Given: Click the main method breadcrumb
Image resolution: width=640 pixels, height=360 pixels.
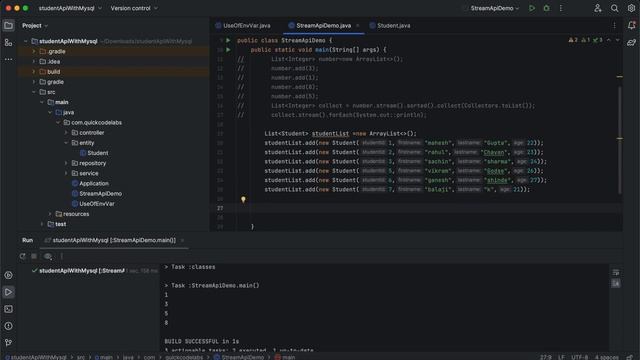Looking at the screenshot, I should point(285,357).
